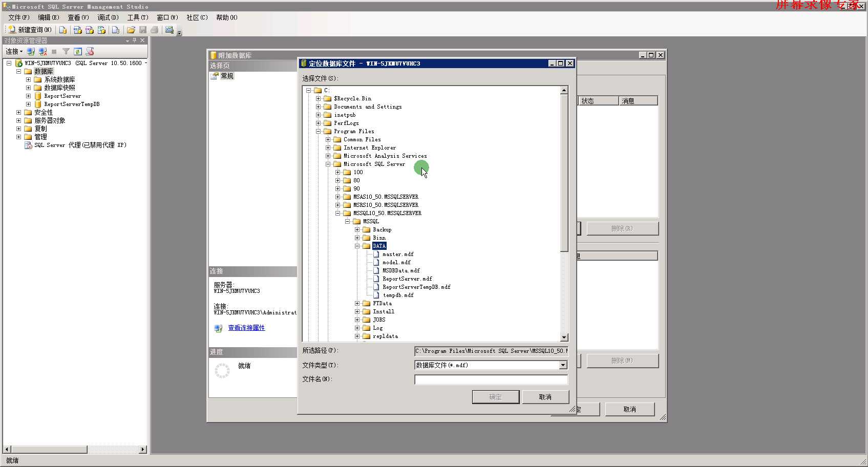
Task: Click the Stop square icon in Object Explorer
Action: 54,51
